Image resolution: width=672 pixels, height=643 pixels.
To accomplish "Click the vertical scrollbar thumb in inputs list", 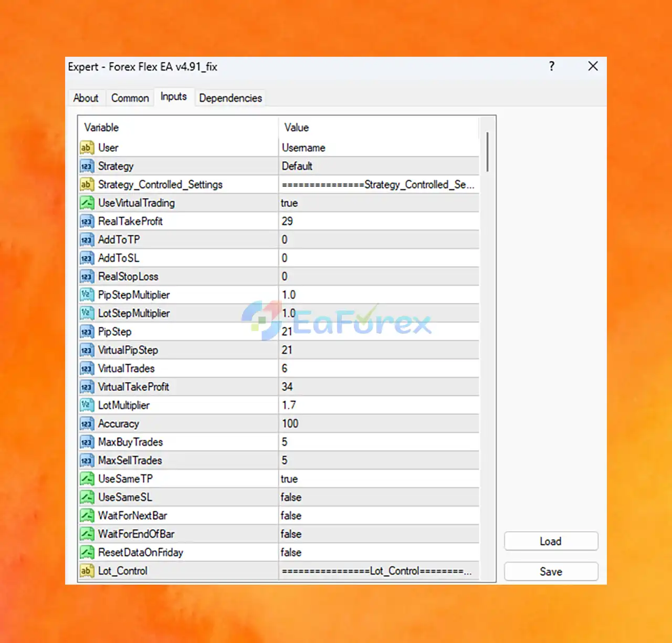I will 488,151.
